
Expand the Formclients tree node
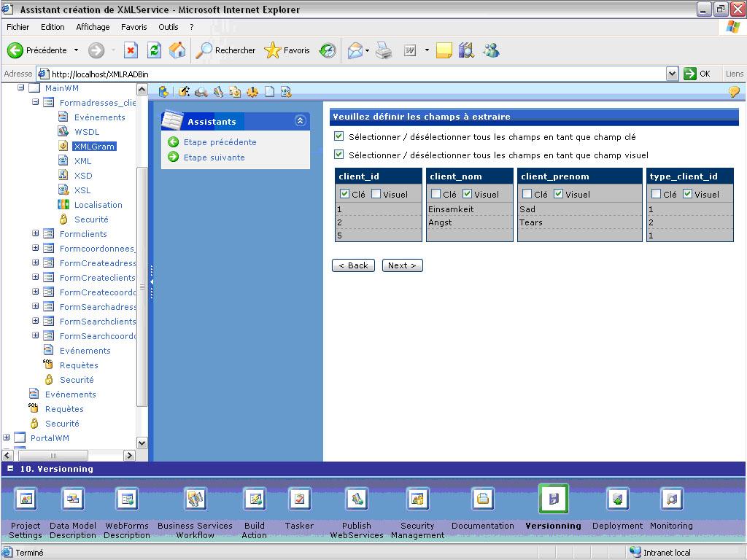[35, 234]
